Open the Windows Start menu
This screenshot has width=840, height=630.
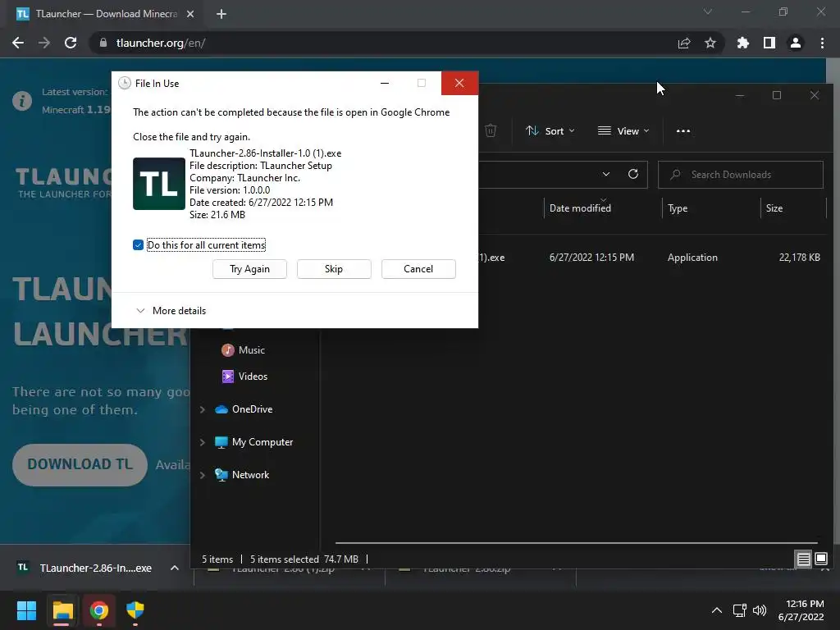(x=26, y=610)
